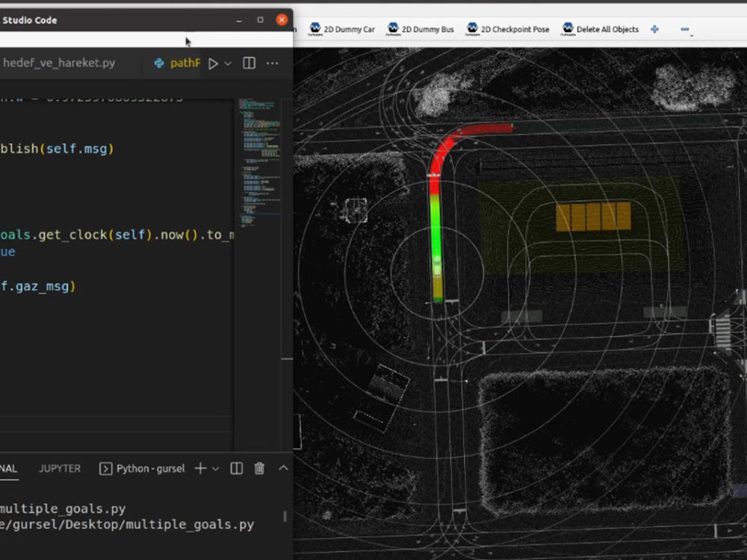Maximize panel with the chevron-up icon
This screenshot has width=747, height=560.
click(x=283, y=469)
